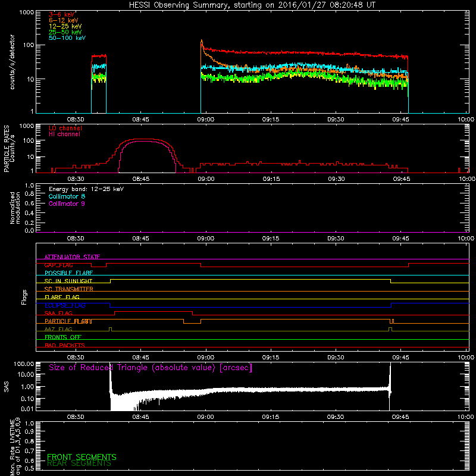Select the 25-50 keV legend label

coord(65,32)
